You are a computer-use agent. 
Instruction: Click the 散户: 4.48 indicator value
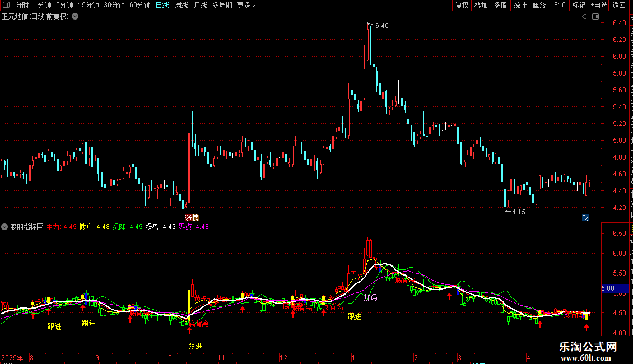pos(95,227)
